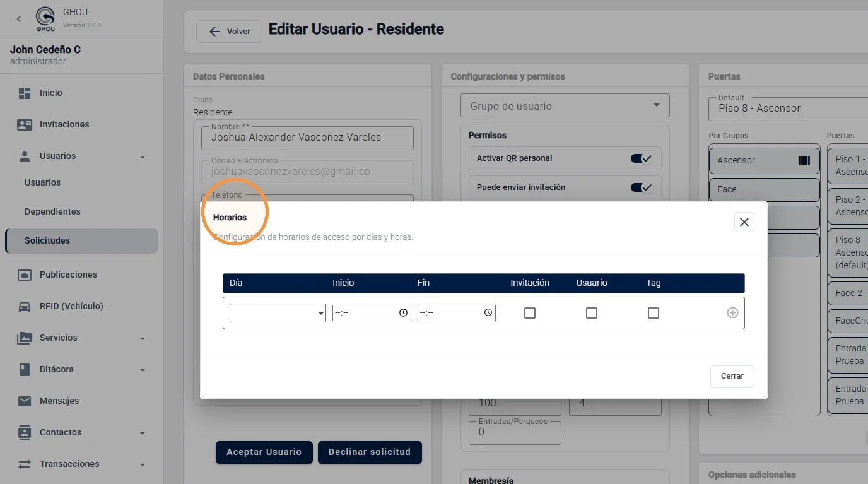Image resolution: width=868 pixels, height=484 pixels.
Task: Toggle the Activar QR personal switch
Action: point(641,158)
